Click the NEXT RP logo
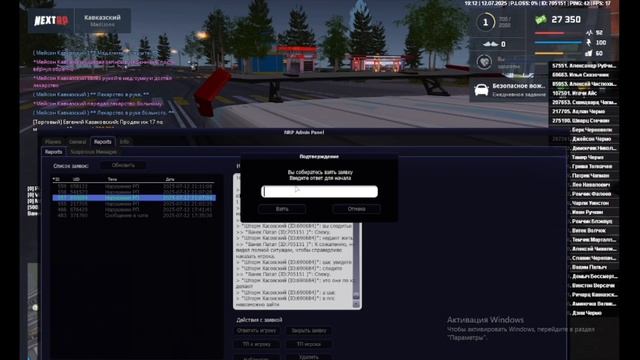640x360 pixels. click(x=51, y=20)
